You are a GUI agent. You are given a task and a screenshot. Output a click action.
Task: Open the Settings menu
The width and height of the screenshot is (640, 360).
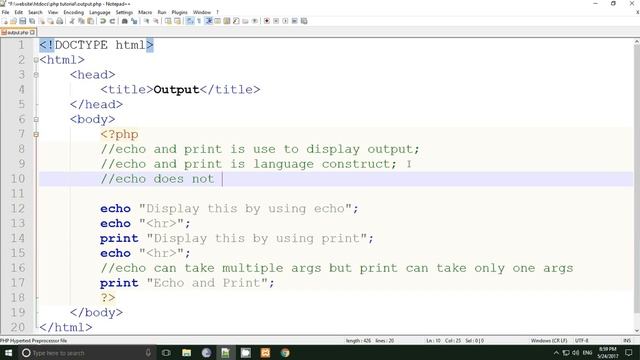click(124, 12)
